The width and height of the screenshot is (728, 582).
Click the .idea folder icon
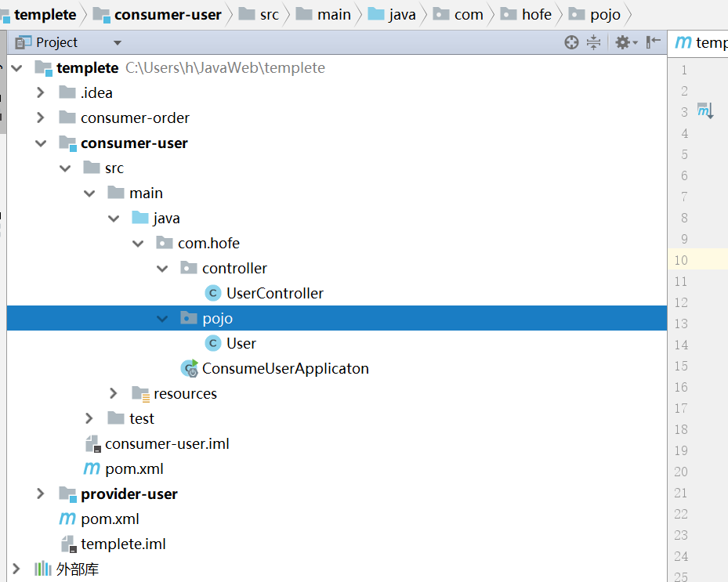pyautogui.click(x=67, y=92)
